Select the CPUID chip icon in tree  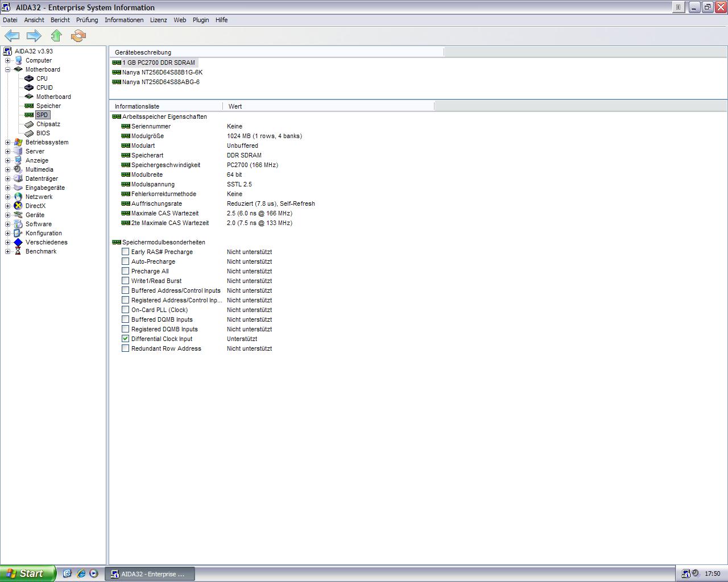coord(29,88)
